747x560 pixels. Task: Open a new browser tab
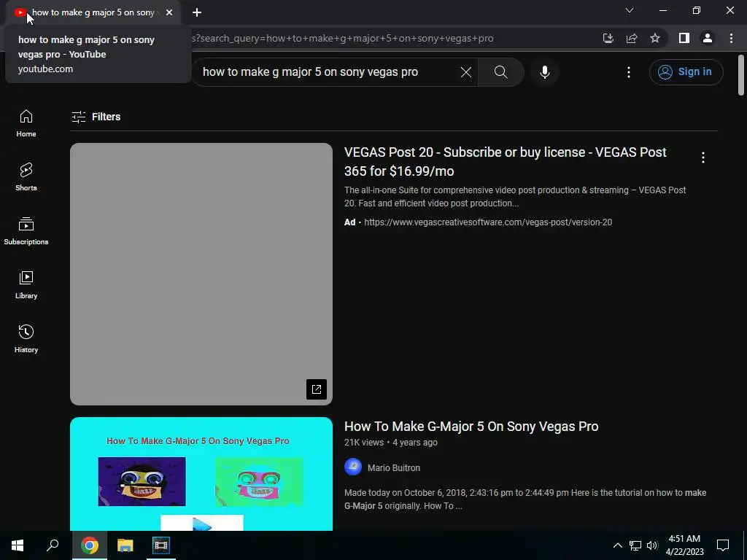point(197,12)
